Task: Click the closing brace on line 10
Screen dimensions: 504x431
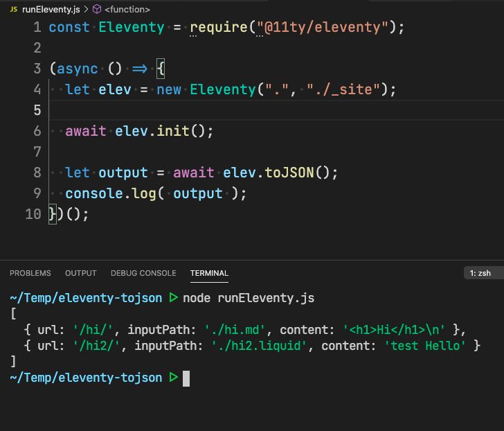Action: coord(53,214)
